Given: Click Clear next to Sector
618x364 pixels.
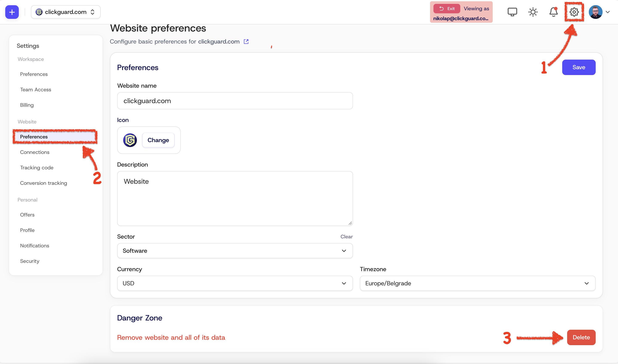Looking at the screenshot, I should [346, 237].
